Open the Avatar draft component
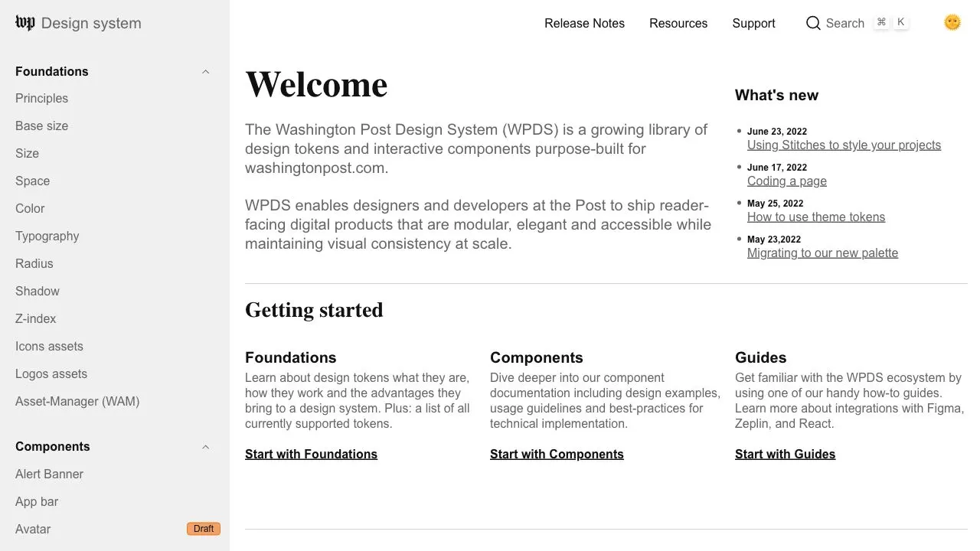 click(33, 529)
